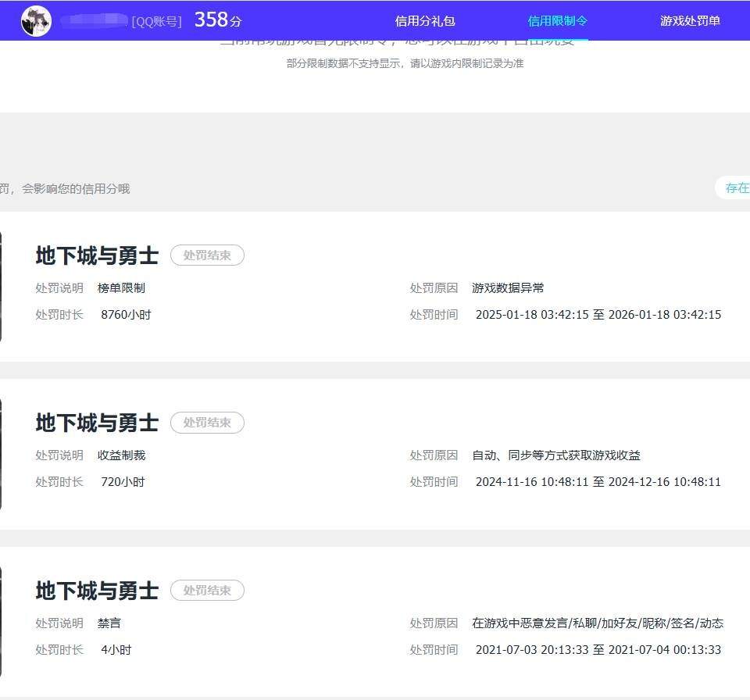
Task: Click the 2021-07-03 20:13:33 penalty time range
Action: (598, 650)
